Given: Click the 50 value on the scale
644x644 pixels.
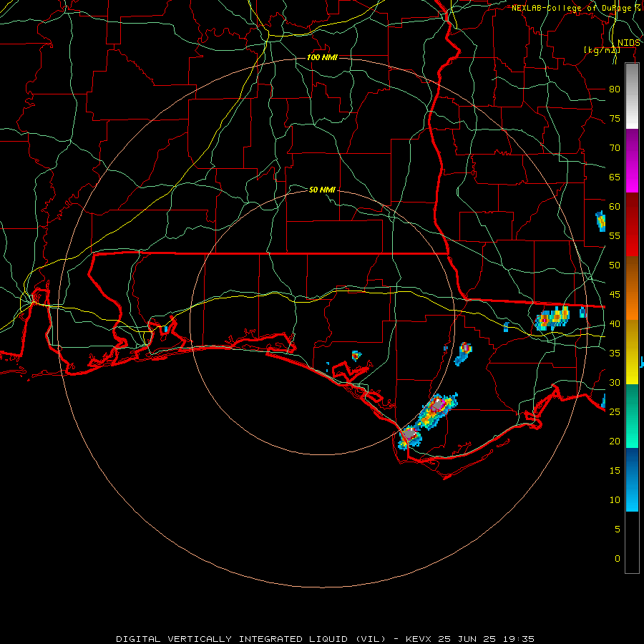Looking at the screenshot, I should (615, 265).
